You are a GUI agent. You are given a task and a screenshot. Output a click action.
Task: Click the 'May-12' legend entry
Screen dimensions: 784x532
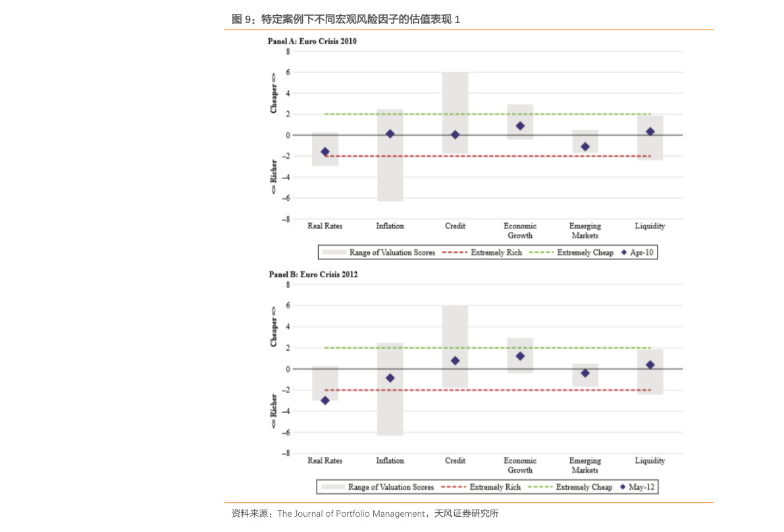[637, 487]
